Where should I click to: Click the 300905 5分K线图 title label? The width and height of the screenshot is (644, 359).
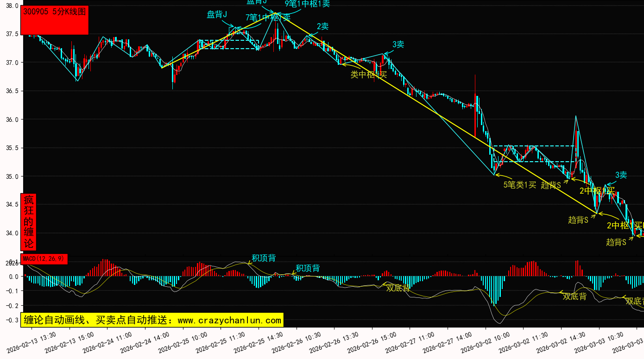(x=55, y=13)
